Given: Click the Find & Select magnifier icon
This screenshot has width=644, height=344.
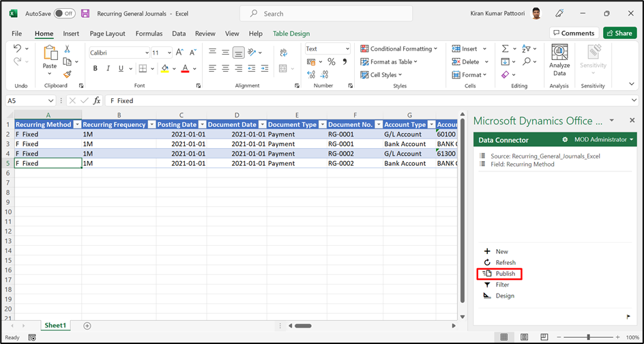Looking at the screenshot, I should click(527, 61).
